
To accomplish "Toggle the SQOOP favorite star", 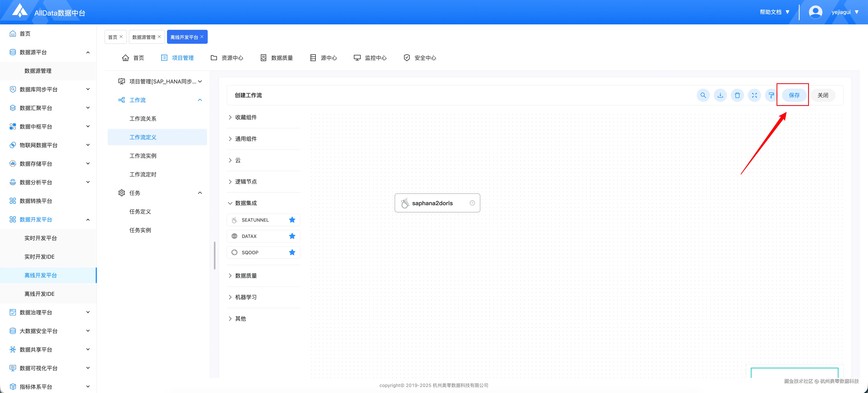I will click(292, 252).
